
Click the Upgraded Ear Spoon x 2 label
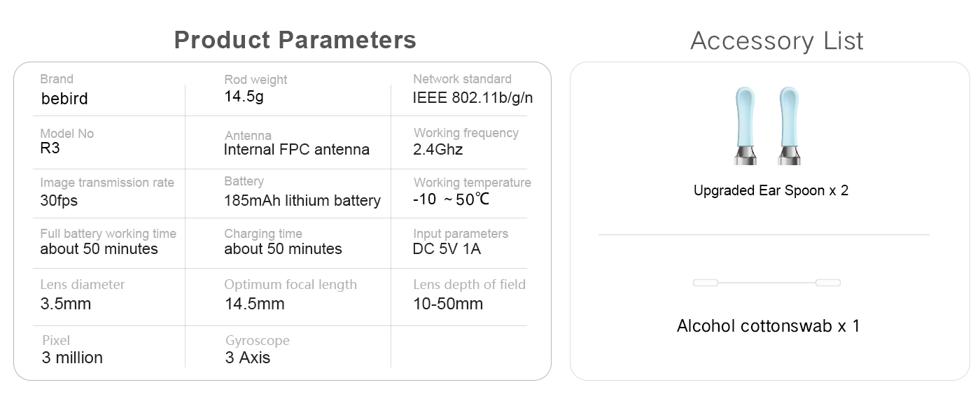[x=771, y=190]
